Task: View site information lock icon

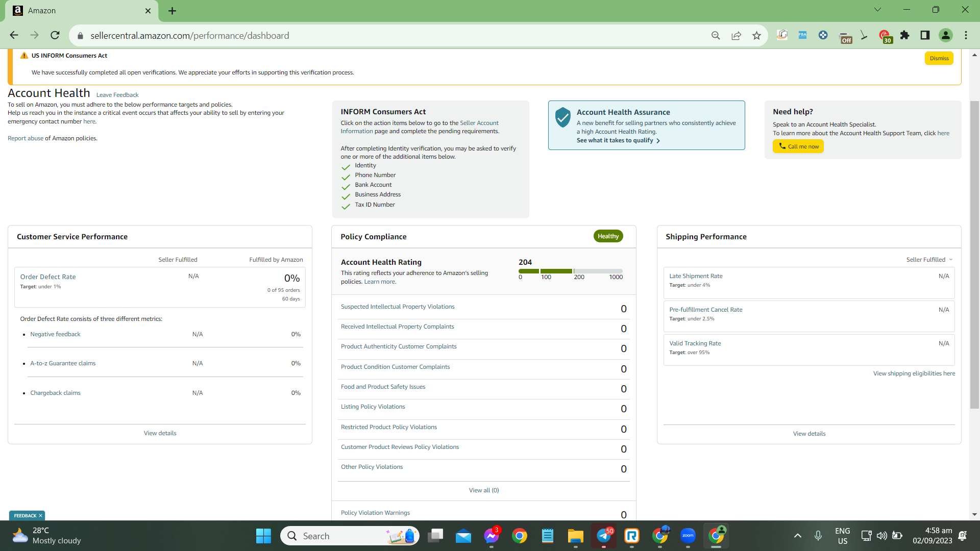Action: click(x=80, y=36)
